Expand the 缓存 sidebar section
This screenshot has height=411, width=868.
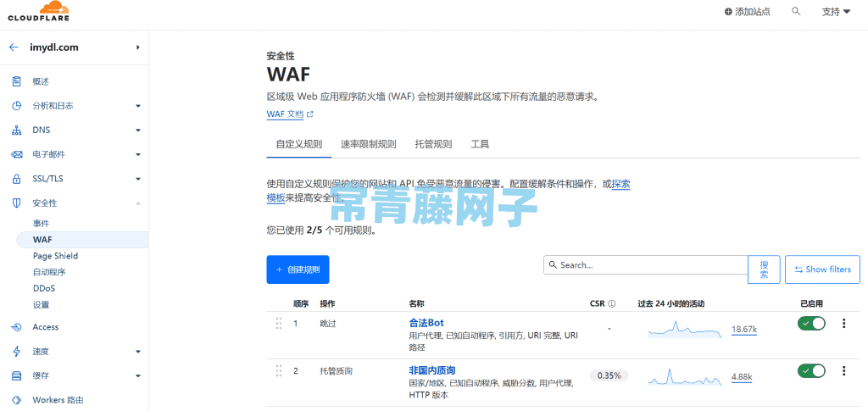pyautogui.click(x=138, y=376)
